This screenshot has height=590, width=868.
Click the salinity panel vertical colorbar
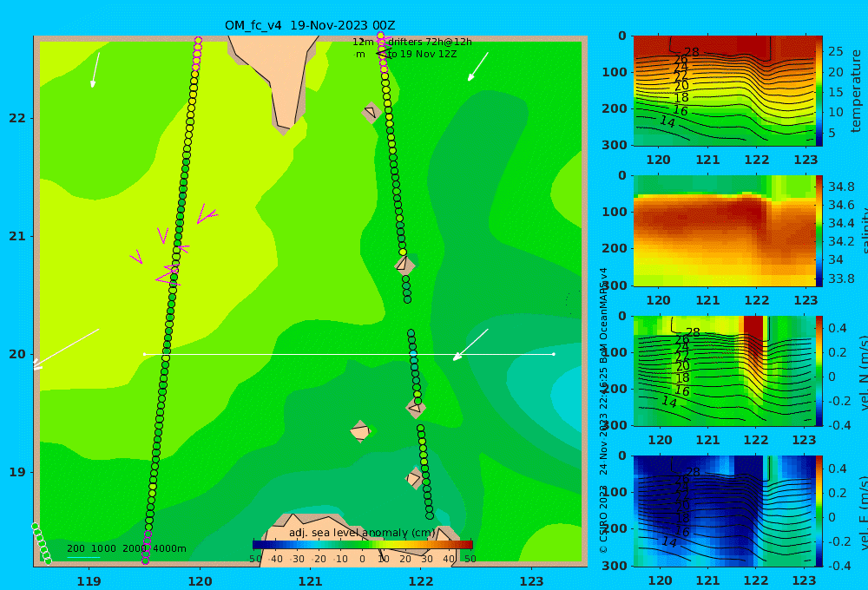tap(819, 231)
